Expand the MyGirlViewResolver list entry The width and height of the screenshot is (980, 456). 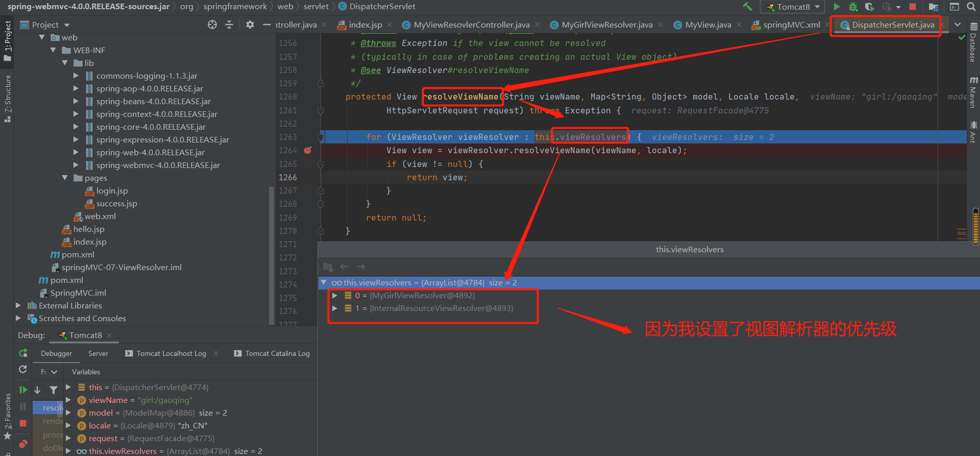pyautogui.click(x=335, y=296)
